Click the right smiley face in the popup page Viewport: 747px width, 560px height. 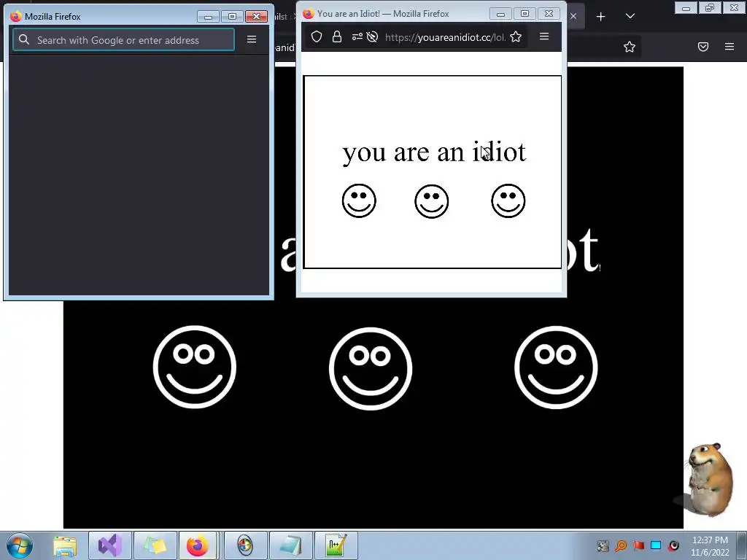pyautogui.click(x=508, y=201)
